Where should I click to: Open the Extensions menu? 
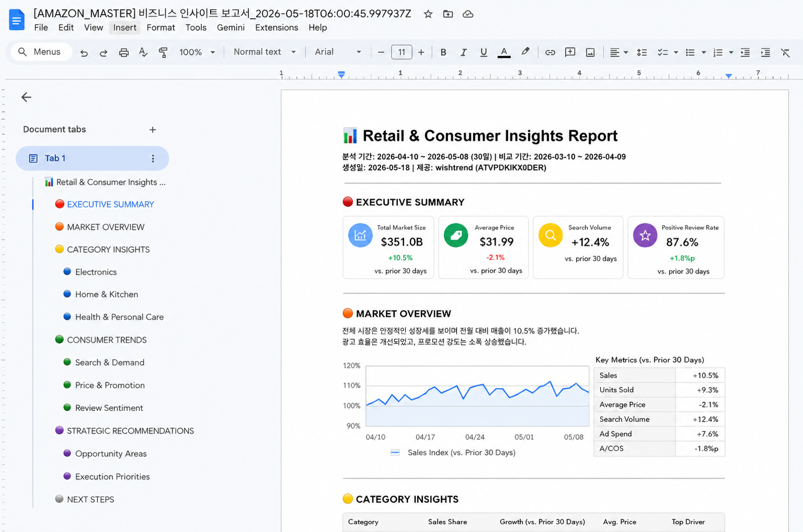[x=277, y=28]
